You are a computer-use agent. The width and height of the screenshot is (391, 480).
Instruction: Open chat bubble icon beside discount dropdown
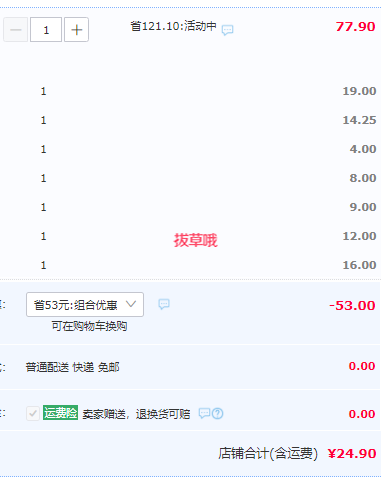164,304
